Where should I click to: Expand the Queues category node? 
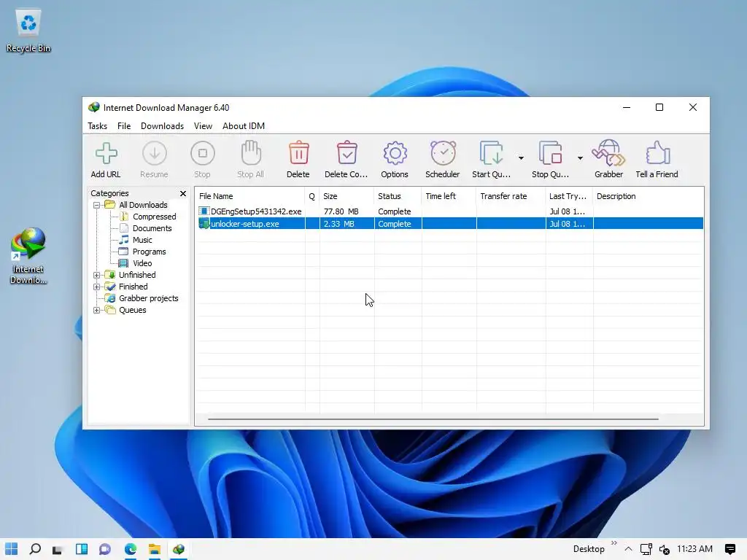[x=97, y=310]
